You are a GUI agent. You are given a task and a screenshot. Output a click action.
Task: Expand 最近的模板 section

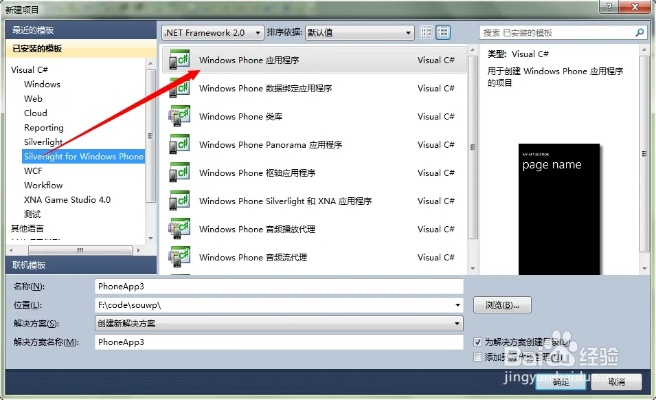[x=81, y=30]
